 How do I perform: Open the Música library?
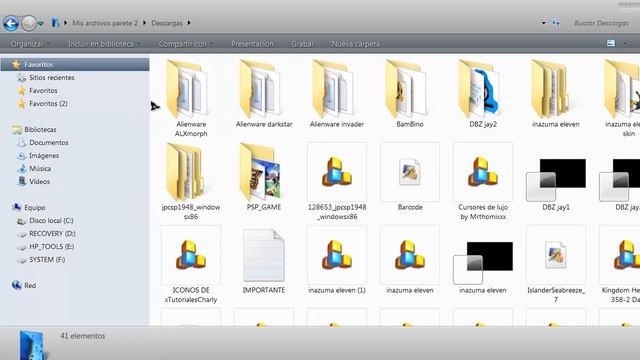[40, 169]
